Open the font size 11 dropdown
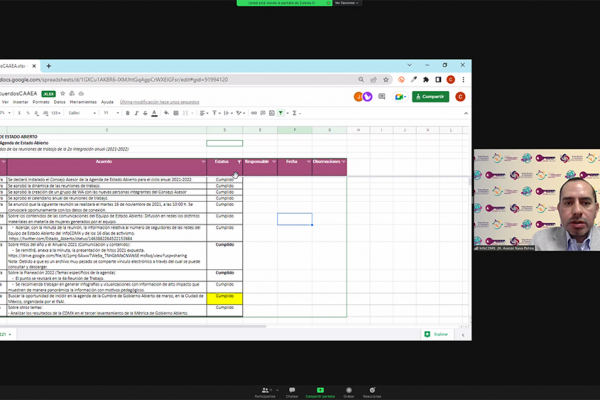The height and width of the screenshot is (400, 600). point(111,113)
